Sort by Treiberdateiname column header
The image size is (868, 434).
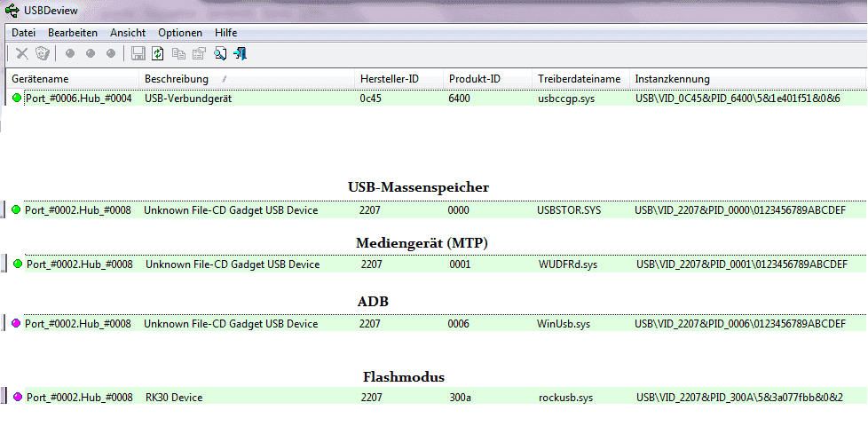click(x=580, y=79)
